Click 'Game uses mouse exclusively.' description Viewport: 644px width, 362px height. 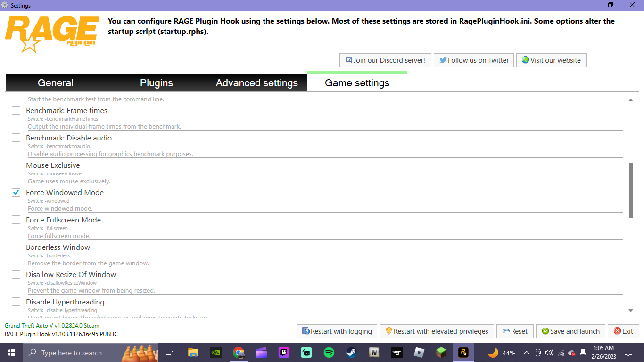69,181
